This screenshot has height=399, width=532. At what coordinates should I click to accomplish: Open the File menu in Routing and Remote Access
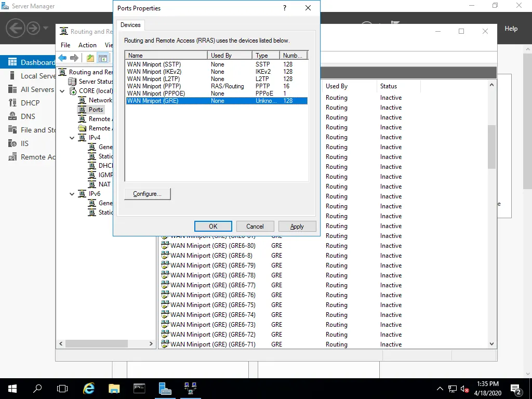point(65,45)
